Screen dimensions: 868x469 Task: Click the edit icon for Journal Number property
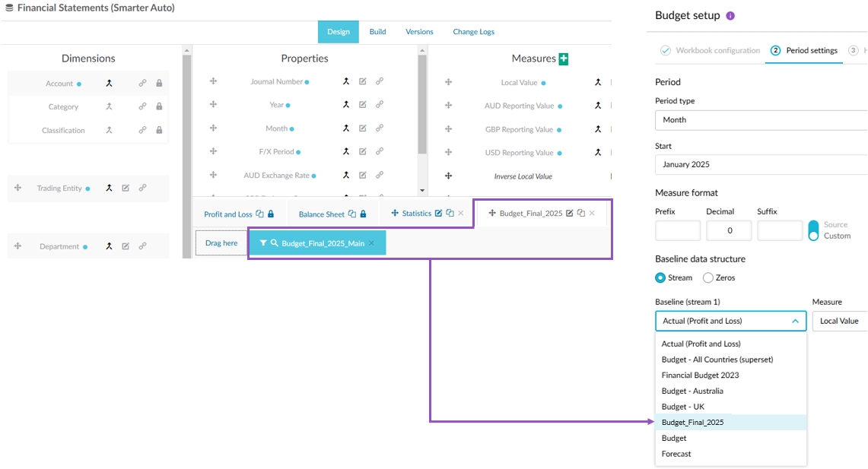click(x=363, y=81)
